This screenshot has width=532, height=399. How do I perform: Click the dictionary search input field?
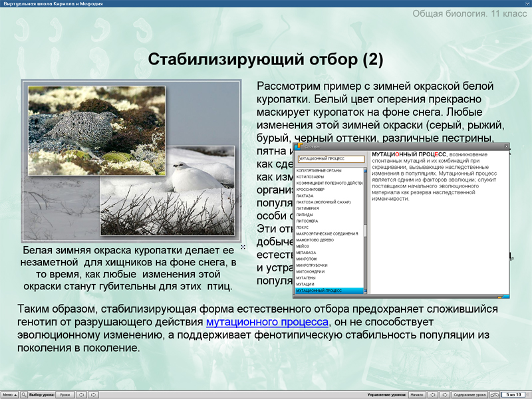click(331, 159)
